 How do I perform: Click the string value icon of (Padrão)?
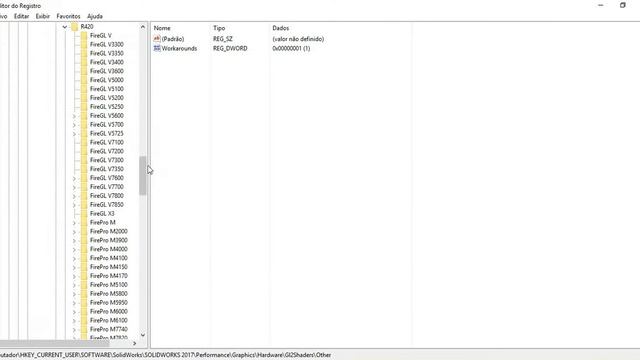click(157, 39)
